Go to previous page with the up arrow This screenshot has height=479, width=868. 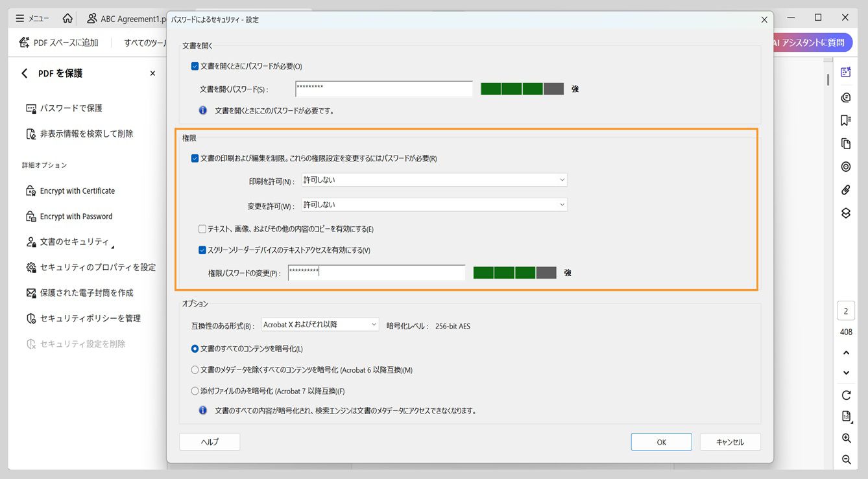coord(846,353)
